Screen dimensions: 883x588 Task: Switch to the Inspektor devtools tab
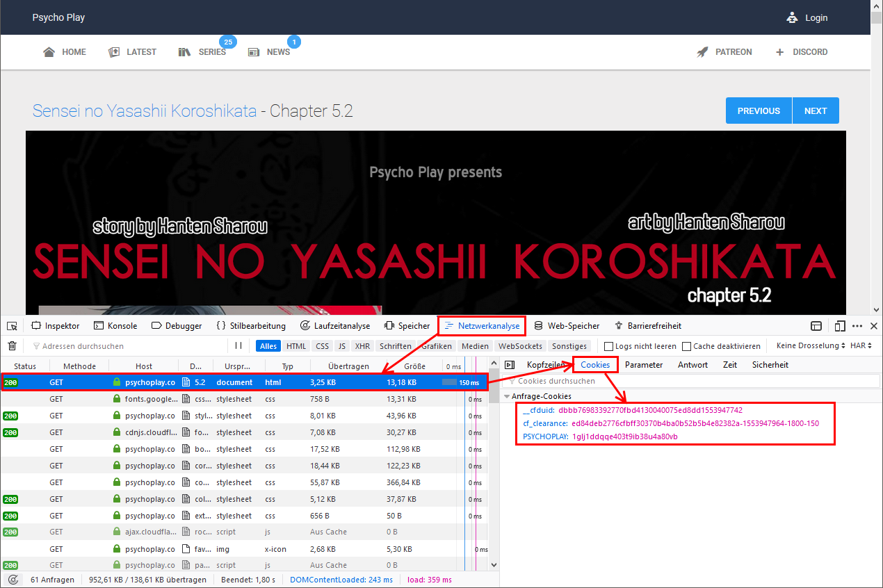pyautogui.click(x=56, y=326)
